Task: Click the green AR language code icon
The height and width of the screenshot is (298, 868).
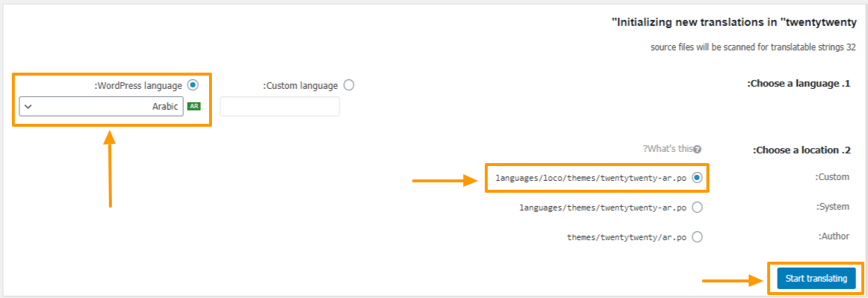Action: tap(193, 106)
